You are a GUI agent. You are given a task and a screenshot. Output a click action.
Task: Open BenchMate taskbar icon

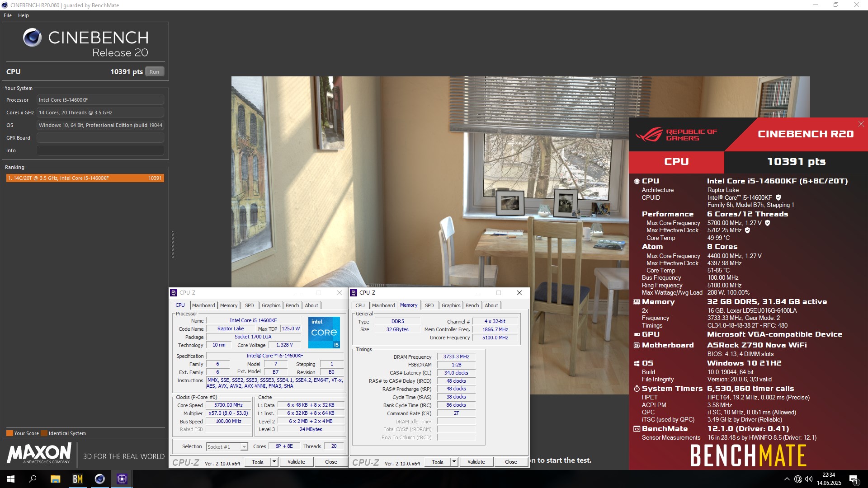tap(78, 479)
